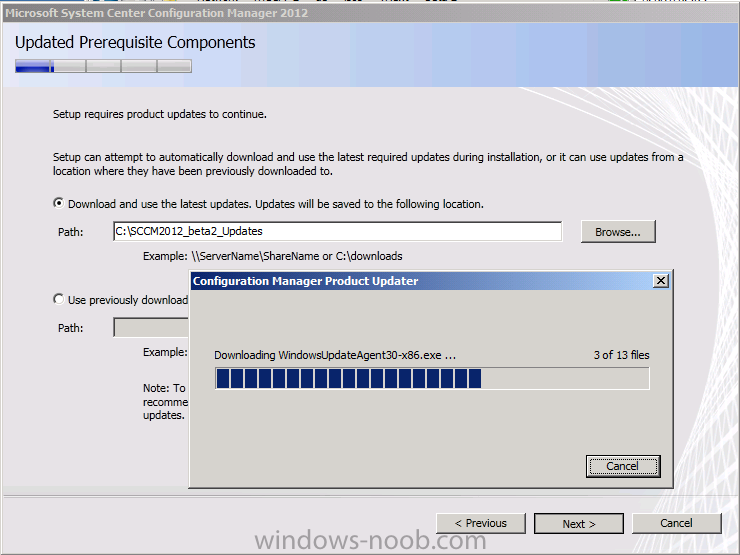Cancel the Configuration Manager Product Updater download
Viewport: 740px width, 555px height.
[622, 466]
